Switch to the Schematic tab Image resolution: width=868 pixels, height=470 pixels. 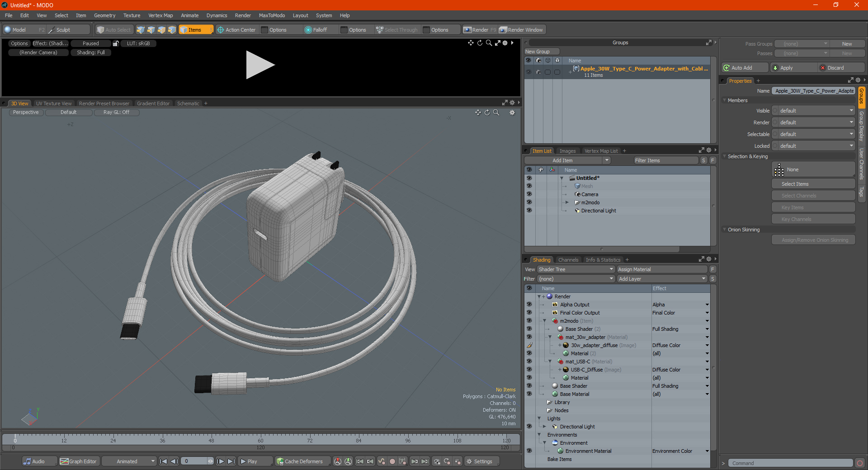click(x=188, y=103)
